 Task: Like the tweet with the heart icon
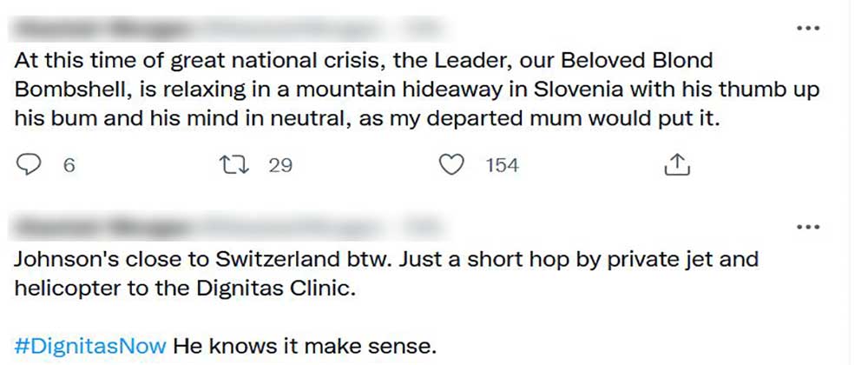click(x=451, y=164)
